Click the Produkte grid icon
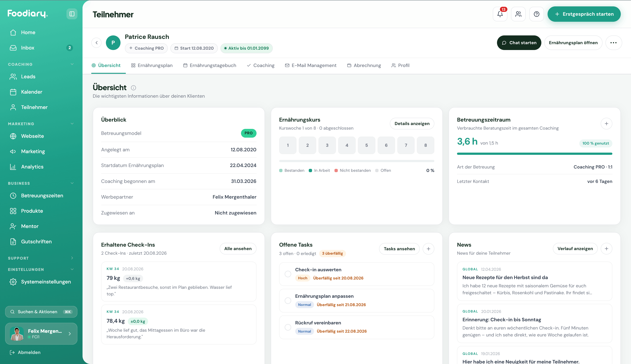The height and width of the screenshot is (364, 631). (x=13, y=211)
